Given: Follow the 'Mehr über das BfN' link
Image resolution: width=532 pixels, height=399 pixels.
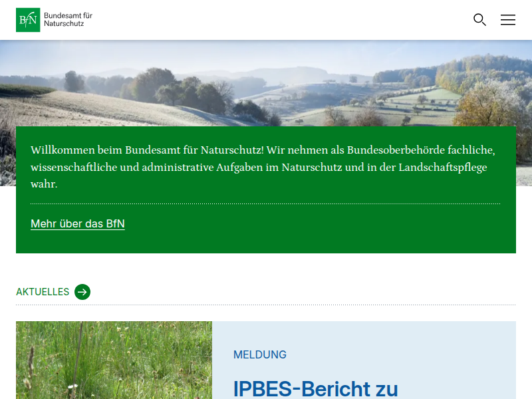Looking at the screenshot, I should point(78,224).
